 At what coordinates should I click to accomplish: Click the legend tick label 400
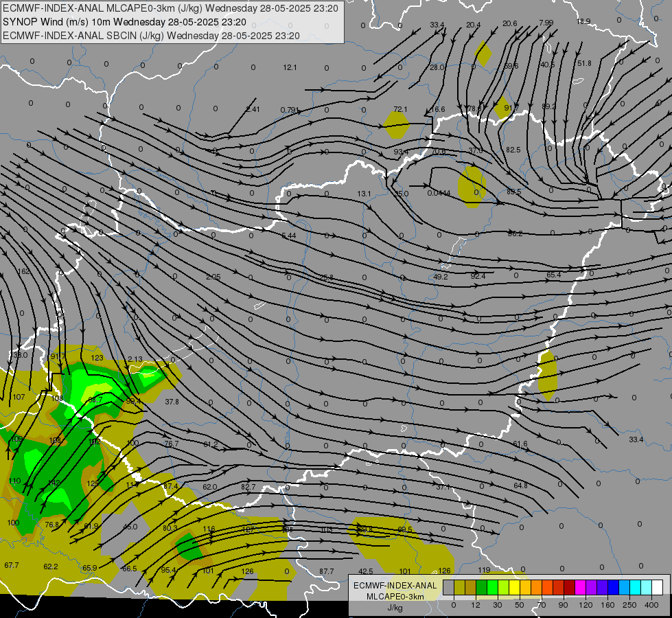pos(651,605)
